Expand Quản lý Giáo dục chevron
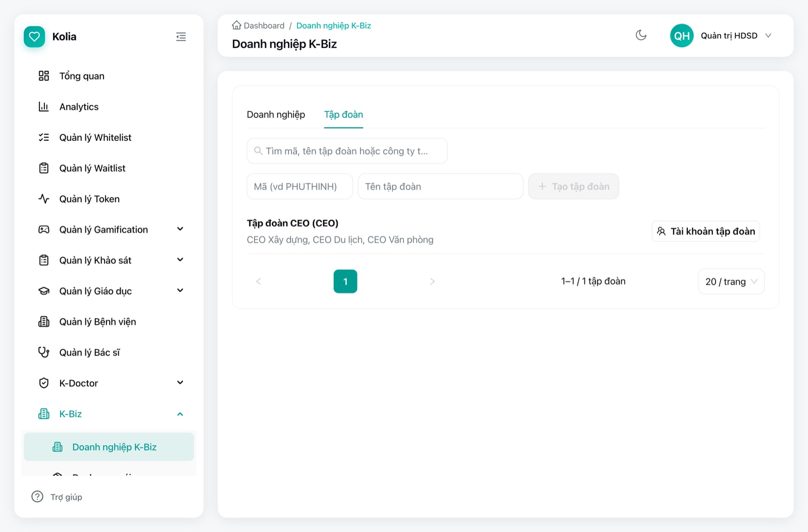The width and height of the screenshot is (808, 532). pyautogui.click(x=180, y=291)
